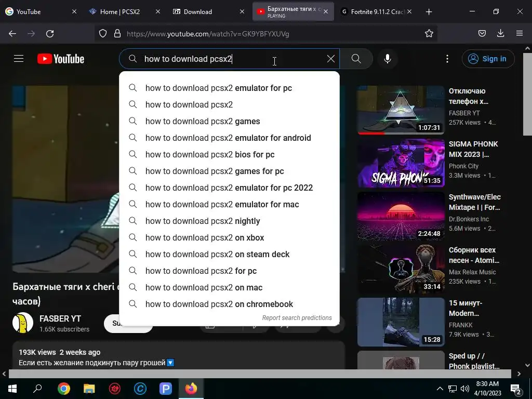Click the URL address bar

click(x=264, y=34)
